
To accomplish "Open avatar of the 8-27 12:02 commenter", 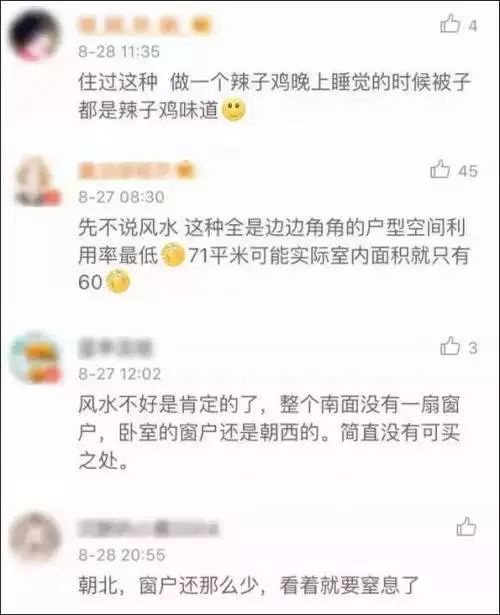I will [x=36, y=359].
